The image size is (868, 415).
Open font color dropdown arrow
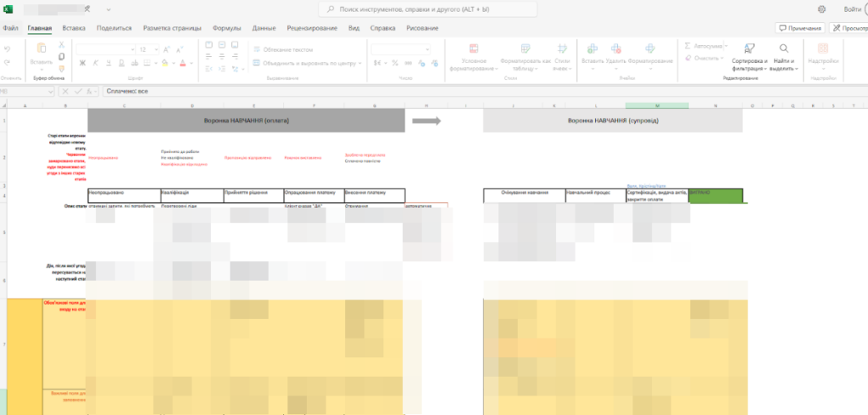192,63
